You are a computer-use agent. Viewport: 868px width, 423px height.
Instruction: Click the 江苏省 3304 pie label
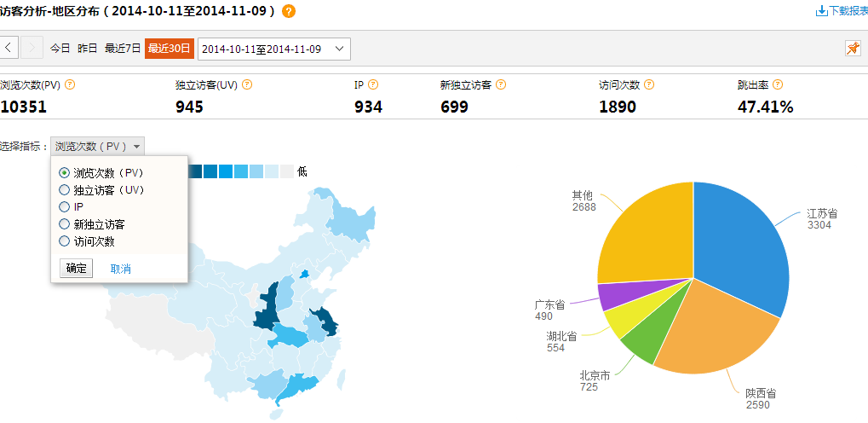tap(821, 219)
